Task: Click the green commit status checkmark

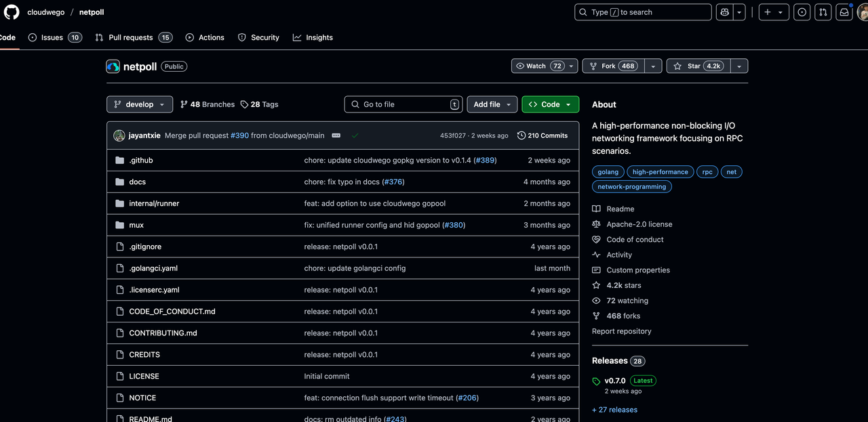Action: 355,135
